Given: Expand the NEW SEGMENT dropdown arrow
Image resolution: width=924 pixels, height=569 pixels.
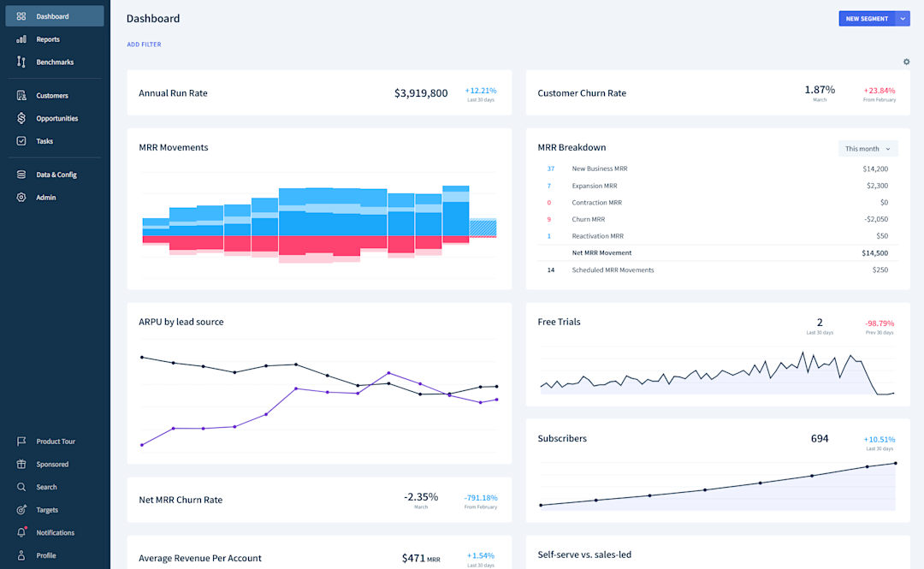Looking at the screenshot, I should [x=903, y=18].
